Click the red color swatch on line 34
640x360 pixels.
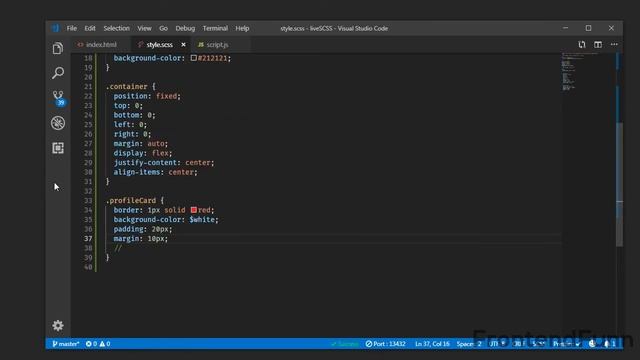[193, 210]
